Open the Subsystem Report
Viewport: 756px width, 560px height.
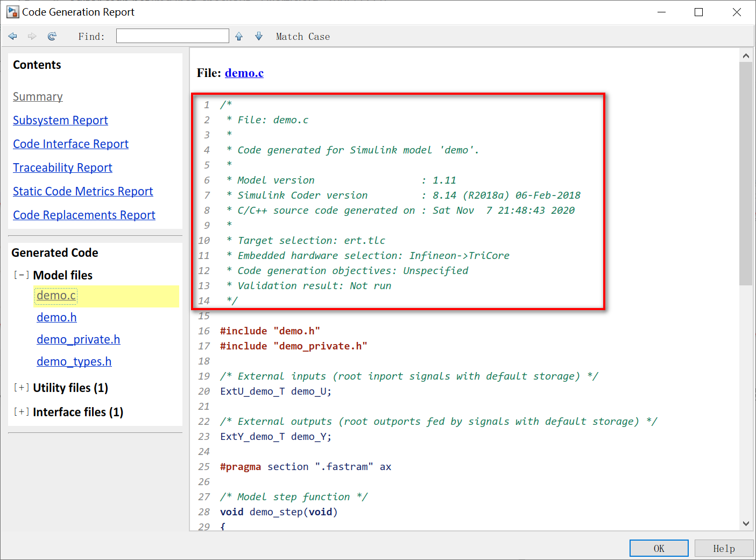pyautogui.click(x=60, y=120)
